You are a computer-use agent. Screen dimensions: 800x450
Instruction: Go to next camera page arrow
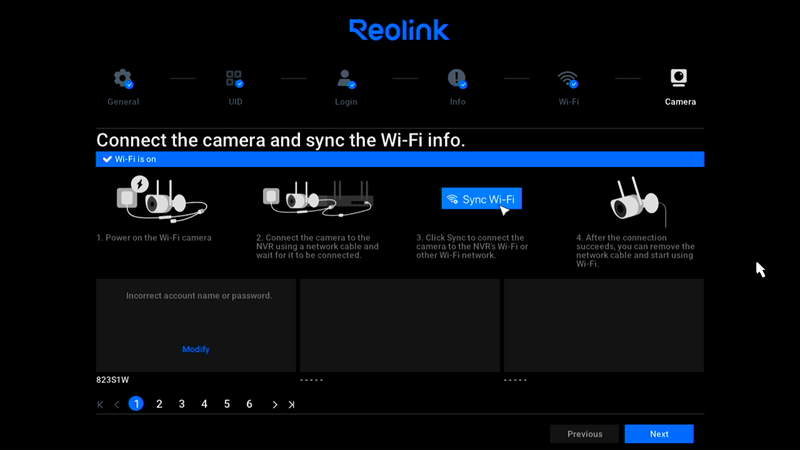[x=274, y=405]
